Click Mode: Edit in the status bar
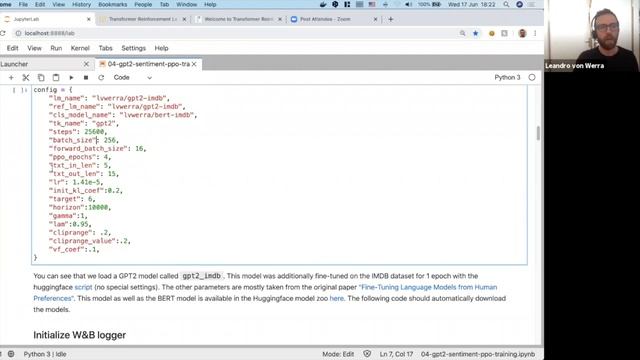The height and width of the screenshot is (360, 640). (338, 354)
